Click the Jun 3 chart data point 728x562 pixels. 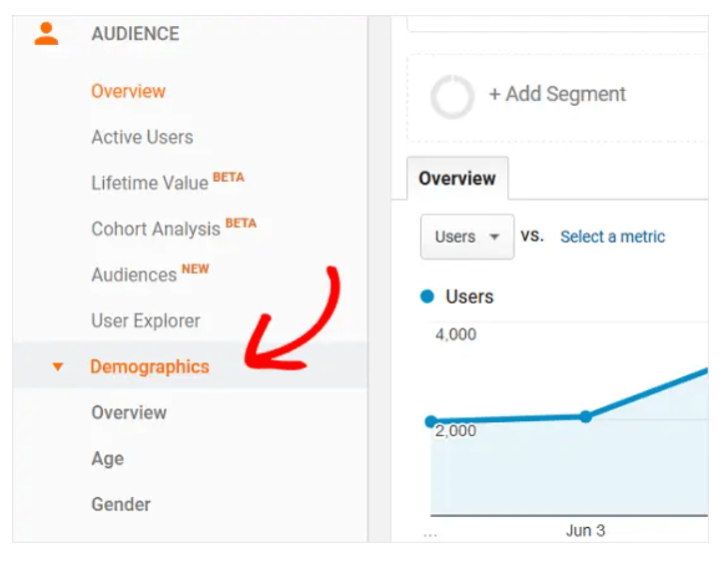point(586,416)
